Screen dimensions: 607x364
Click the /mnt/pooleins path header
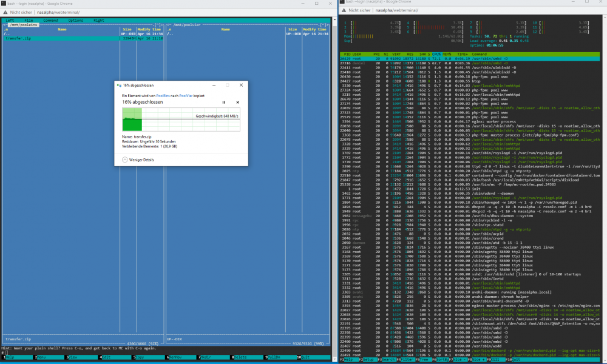[x=24, y=25]
